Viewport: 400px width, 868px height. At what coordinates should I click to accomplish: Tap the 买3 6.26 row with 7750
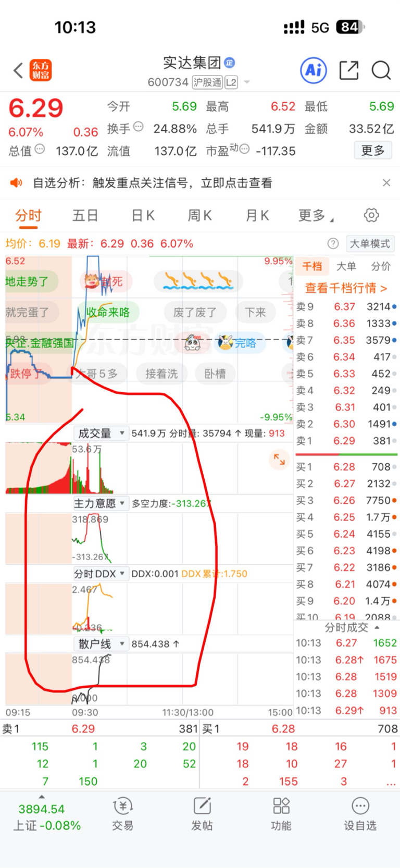(346, 500)
